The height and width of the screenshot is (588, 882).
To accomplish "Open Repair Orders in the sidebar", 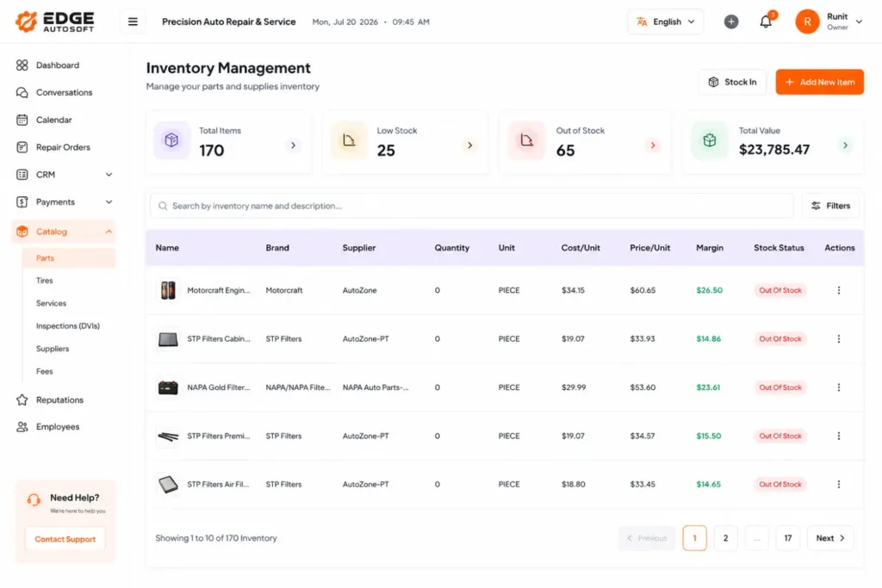I will (x=53, y=147).
